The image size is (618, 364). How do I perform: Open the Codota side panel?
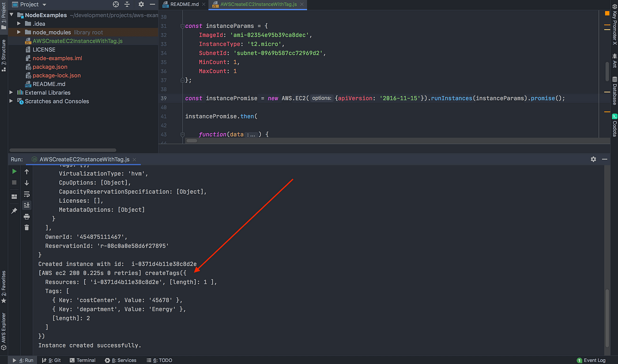pos(614,125)
